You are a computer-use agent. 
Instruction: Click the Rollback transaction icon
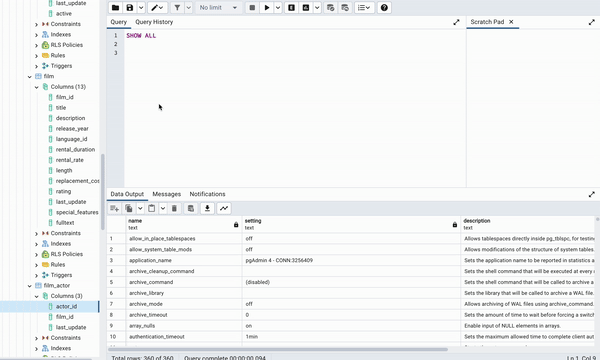click(345, 7)
